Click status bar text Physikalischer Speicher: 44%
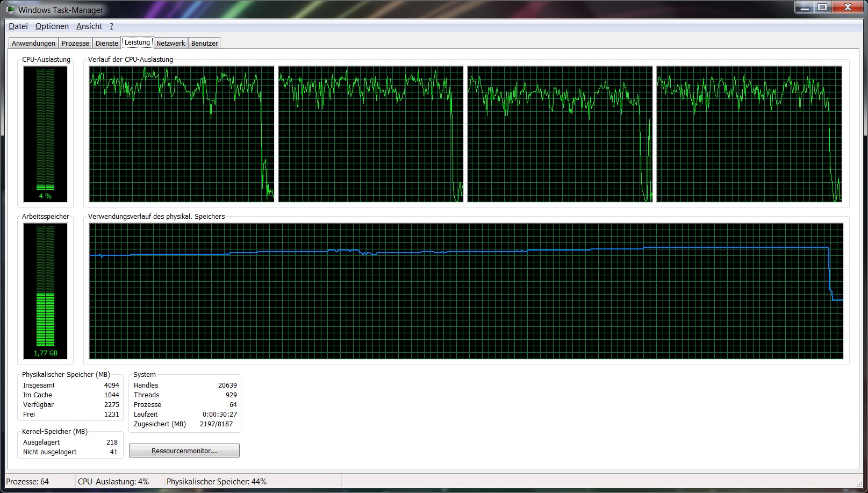This screenshot has width=868, height=493. (x=217, y=482)
